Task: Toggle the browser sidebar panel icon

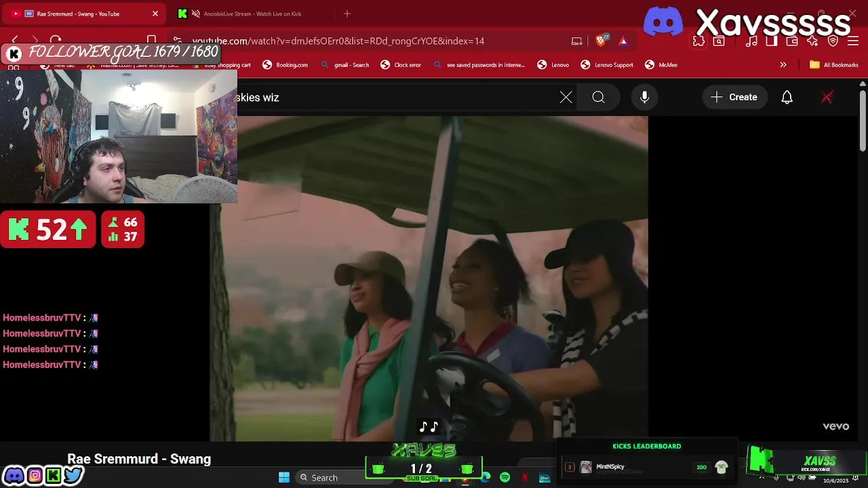Action: pyautogui.click(x=772, y=41)
